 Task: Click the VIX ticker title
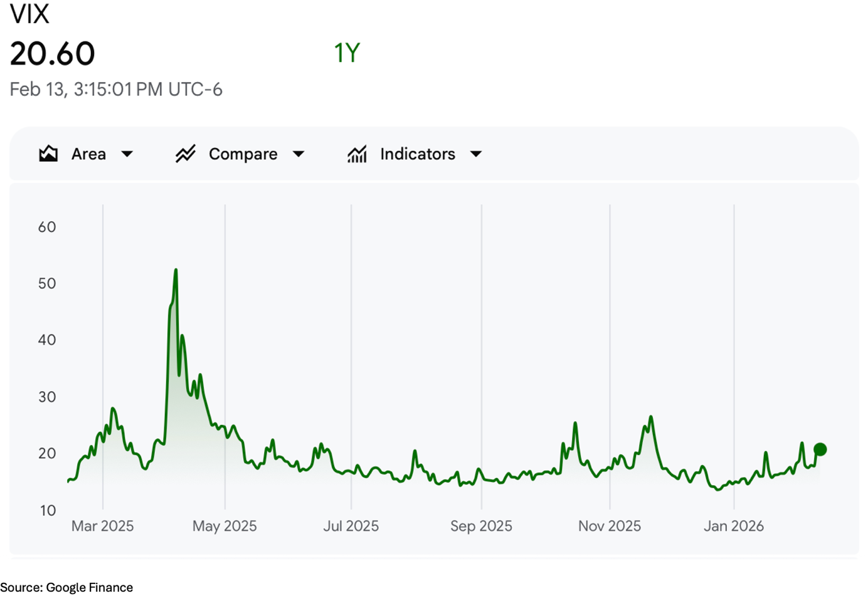point(29,14)
